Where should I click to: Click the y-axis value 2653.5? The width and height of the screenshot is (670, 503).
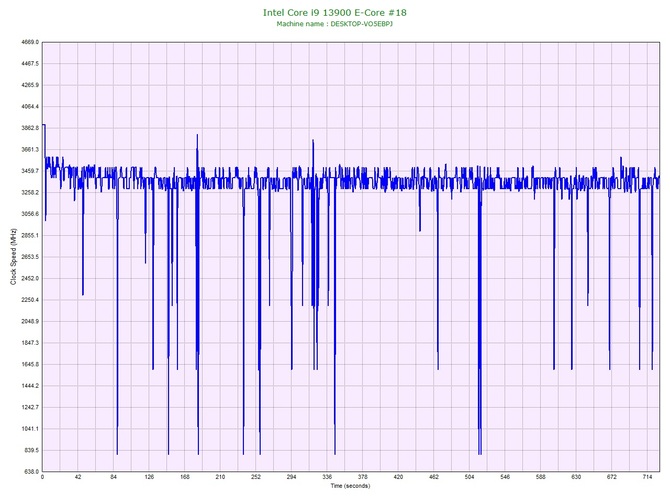30,257
